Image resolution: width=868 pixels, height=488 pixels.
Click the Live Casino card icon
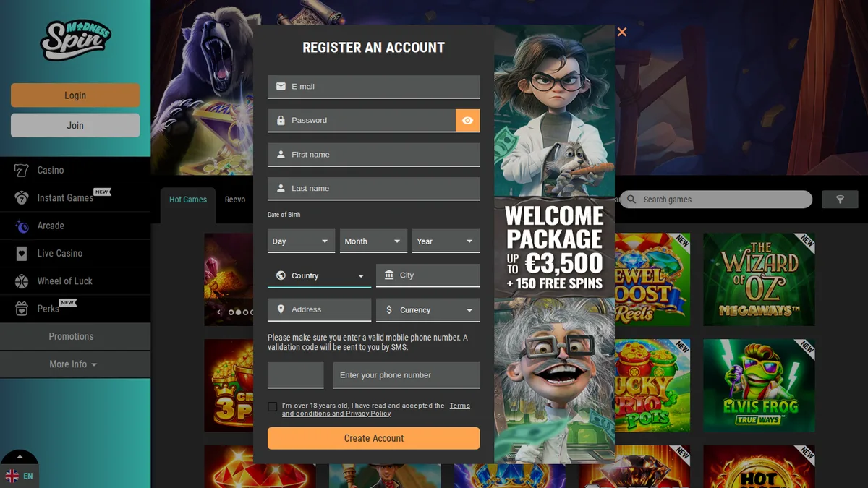pos(22,254)
